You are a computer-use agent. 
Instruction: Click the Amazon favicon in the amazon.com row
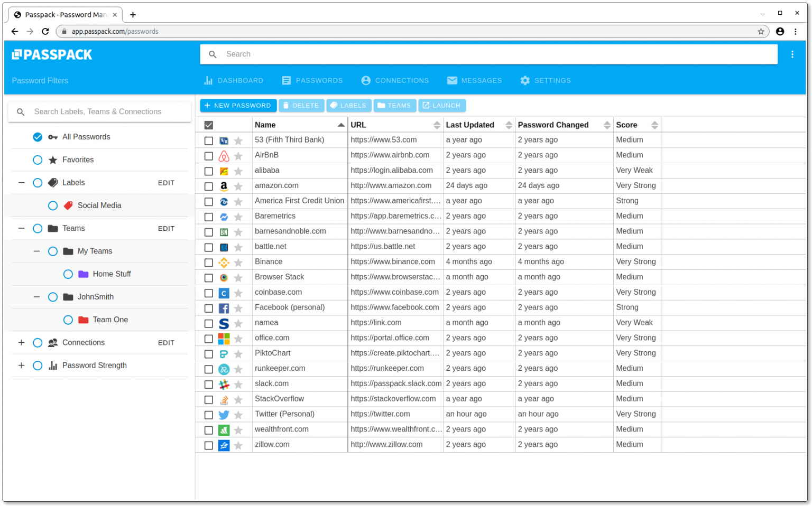(x=224, y=186)
